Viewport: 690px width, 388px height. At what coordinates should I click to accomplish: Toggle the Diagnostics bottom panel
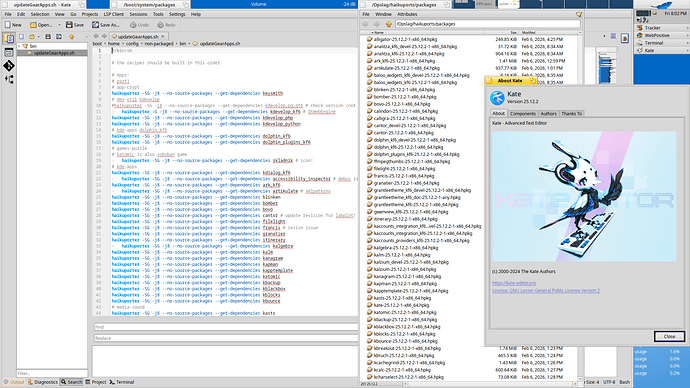[43, 382]
